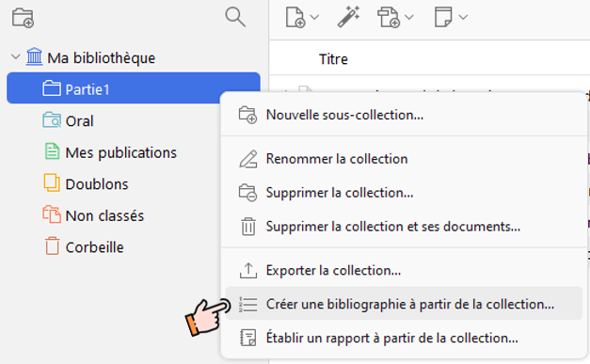Sort by the Titre column header
This screenshot has height=364, width=590.
pos(333,59)
